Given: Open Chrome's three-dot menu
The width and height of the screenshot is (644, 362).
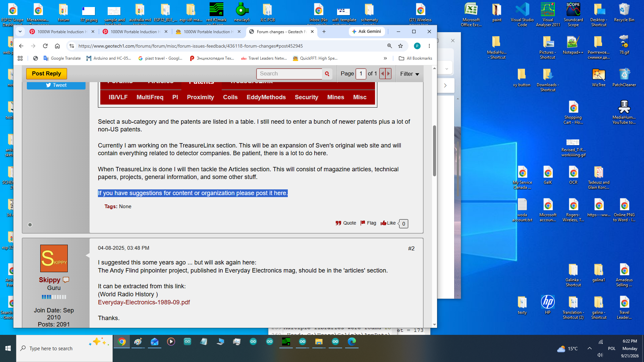Looking at the screenshot, I should [x=429, y=46].
